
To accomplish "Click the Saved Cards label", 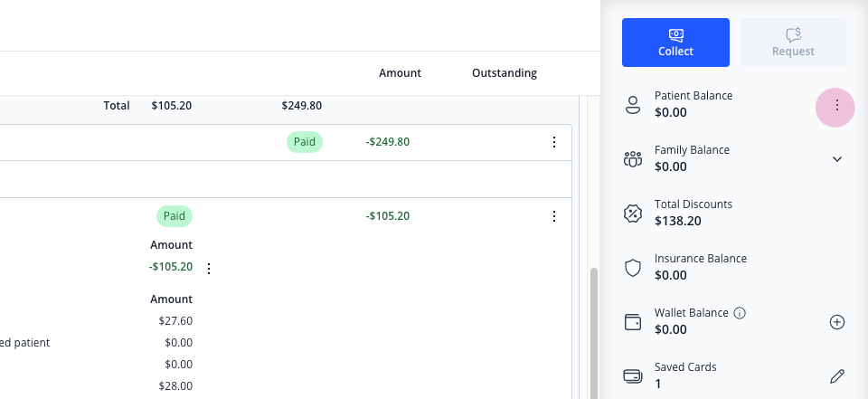I will (685, 367).
